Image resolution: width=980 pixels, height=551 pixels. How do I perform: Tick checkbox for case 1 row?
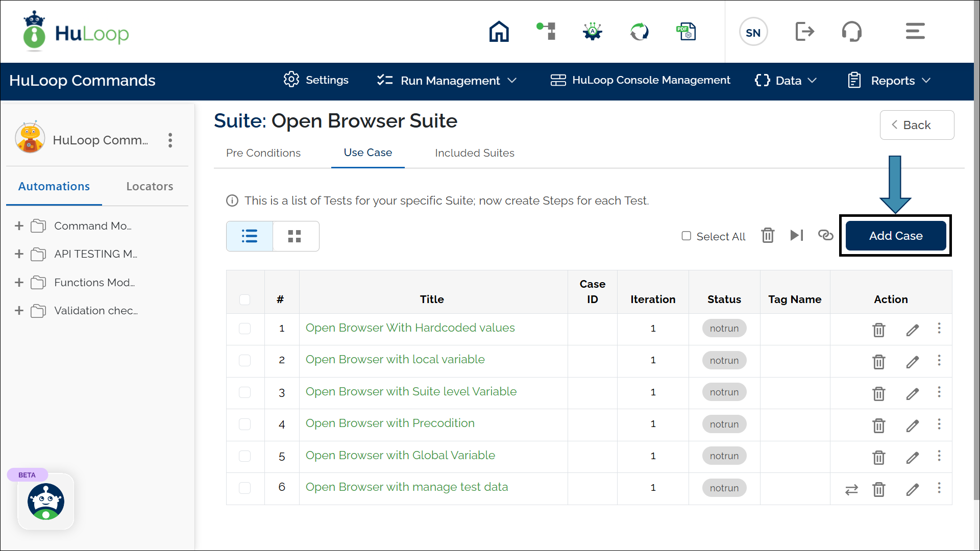point(245,329)
